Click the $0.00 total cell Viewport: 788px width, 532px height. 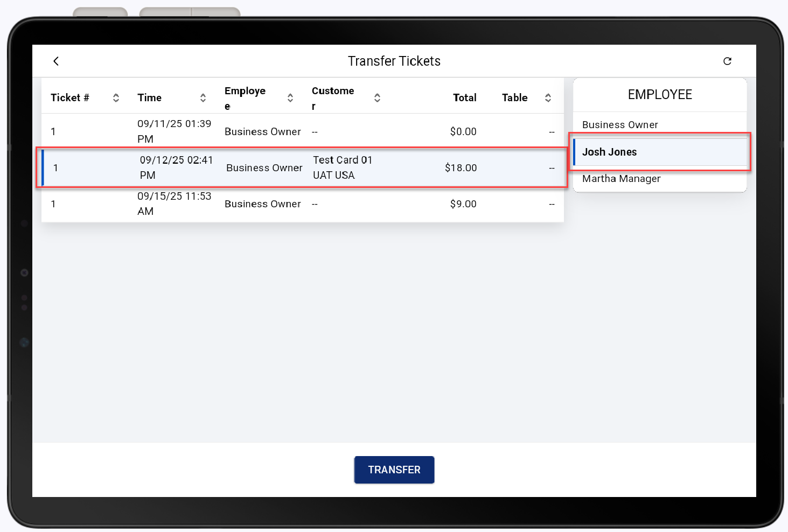coord(463,131)
